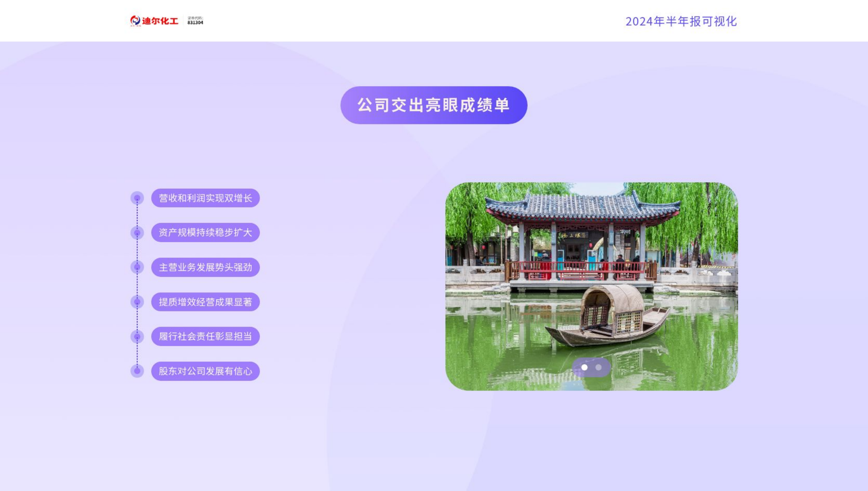Click timeline dot beside 履行社会责任彰显担当
The width and height of the screenshot is (868, 491).
coord(137,336)
